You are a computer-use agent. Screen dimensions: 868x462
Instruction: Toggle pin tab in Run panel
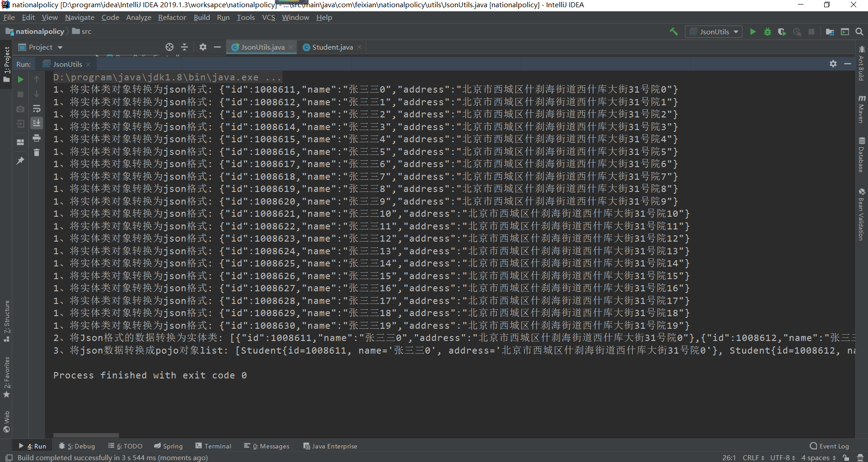click(x=20, y=160)
